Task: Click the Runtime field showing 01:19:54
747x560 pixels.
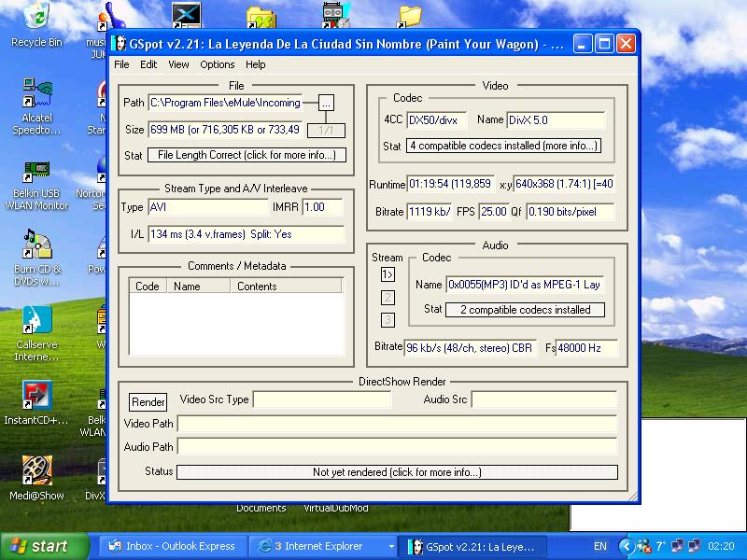Action: pyautogui.click(x=450, y=184)
